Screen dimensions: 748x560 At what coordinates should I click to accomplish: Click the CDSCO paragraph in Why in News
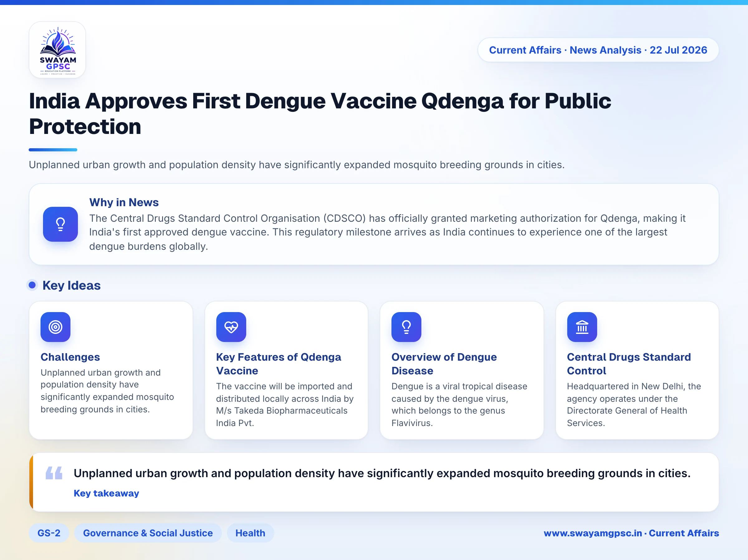point(387,232)
